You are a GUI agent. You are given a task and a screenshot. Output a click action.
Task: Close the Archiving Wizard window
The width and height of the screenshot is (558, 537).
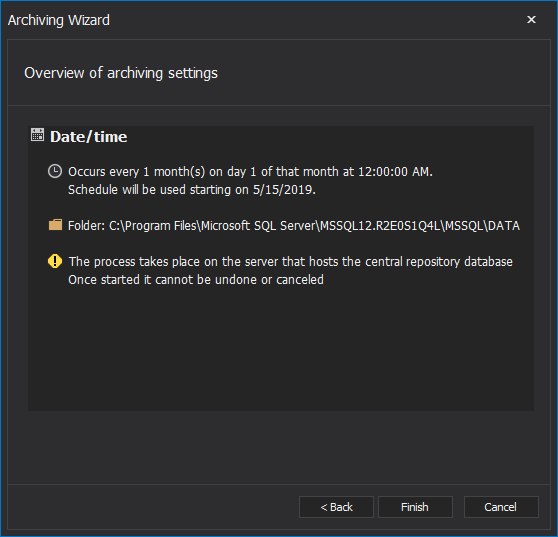point(531,20)
